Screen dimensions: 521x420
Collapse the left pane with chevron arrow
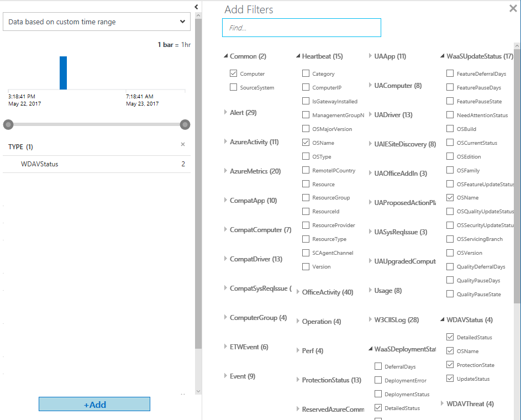click(196, 7)
